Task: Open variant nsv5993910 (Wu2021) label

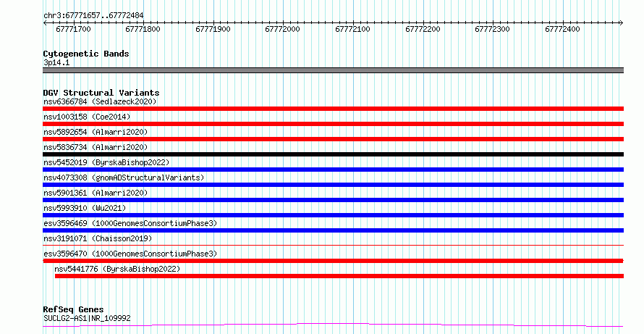Action: [85, 208]
